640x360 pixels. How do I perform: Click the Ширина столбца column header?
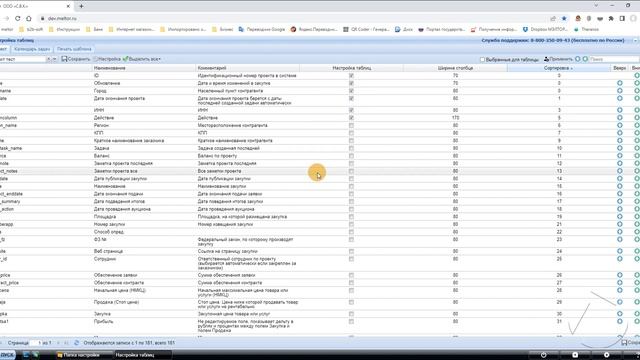[x=455, y=68]
